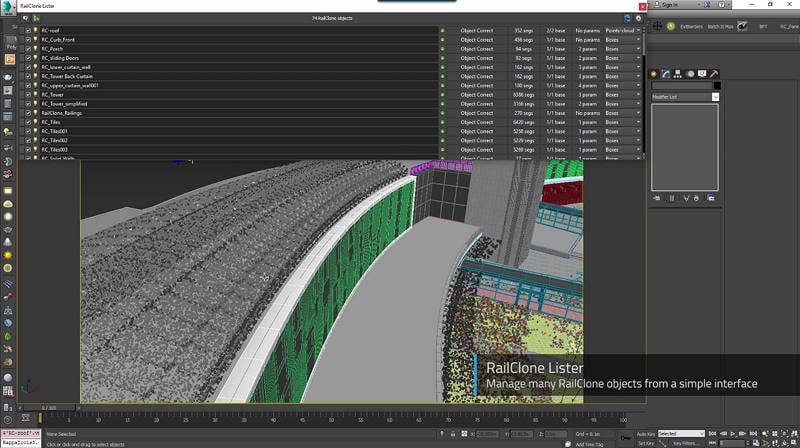Open the Motion command panel tab

coord(690,74)
